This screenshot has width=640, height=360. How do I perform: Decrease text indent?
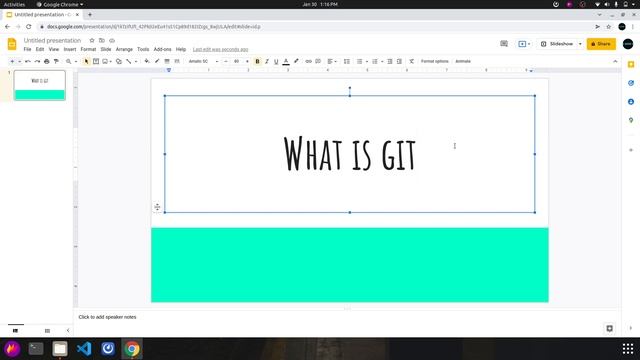pyautogui.click(x=390, y=61)
